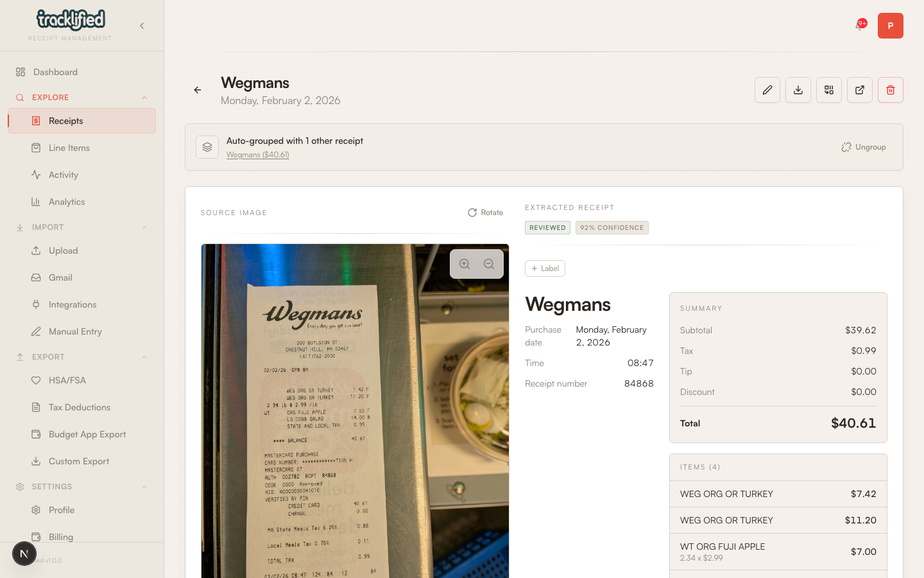The image size is (924, 578).
Task: Click the round N badge button
Action: pos(24,554)
